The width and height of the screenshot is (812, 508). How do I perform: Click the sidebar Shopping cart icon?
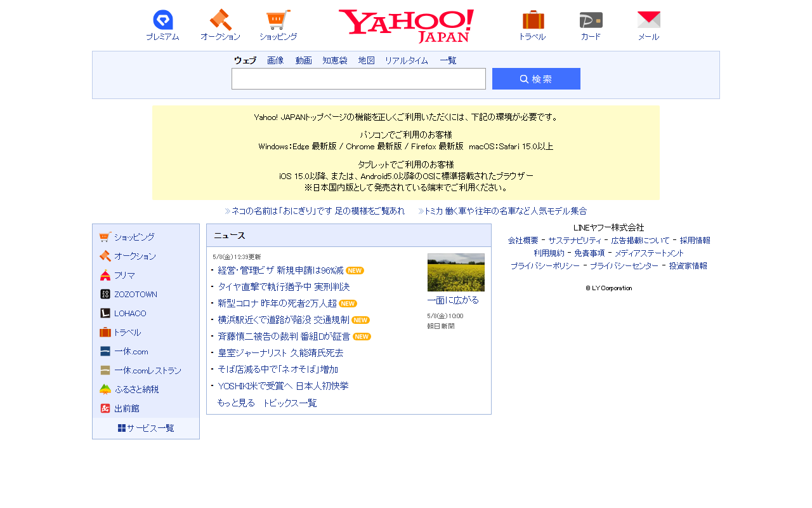(105, 237)
